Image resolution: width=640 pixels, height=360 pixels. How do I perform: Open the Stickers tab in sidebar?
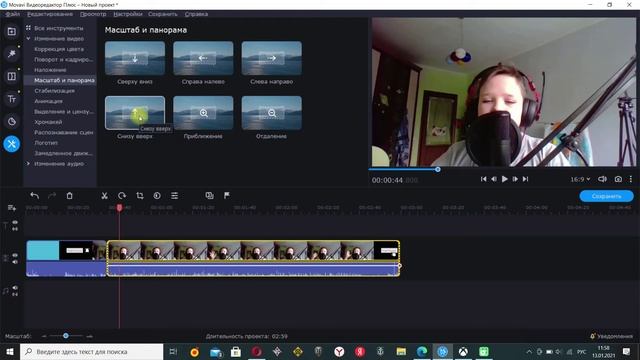click(x=11, y=121)
